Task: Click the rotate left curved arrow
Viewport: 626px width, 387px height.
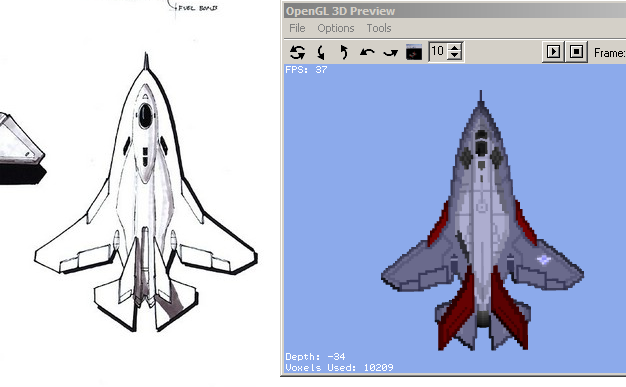Action: (367, 52)
